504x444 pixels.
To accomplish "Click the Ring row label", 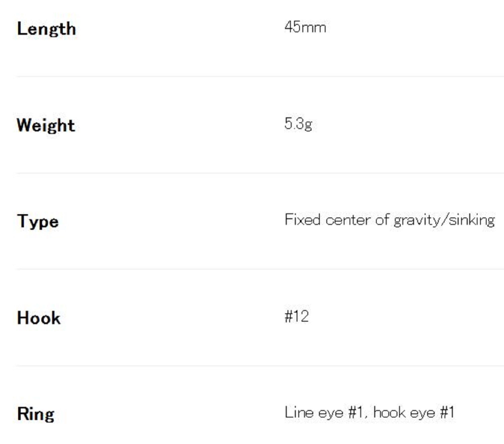I will point(36,414).
